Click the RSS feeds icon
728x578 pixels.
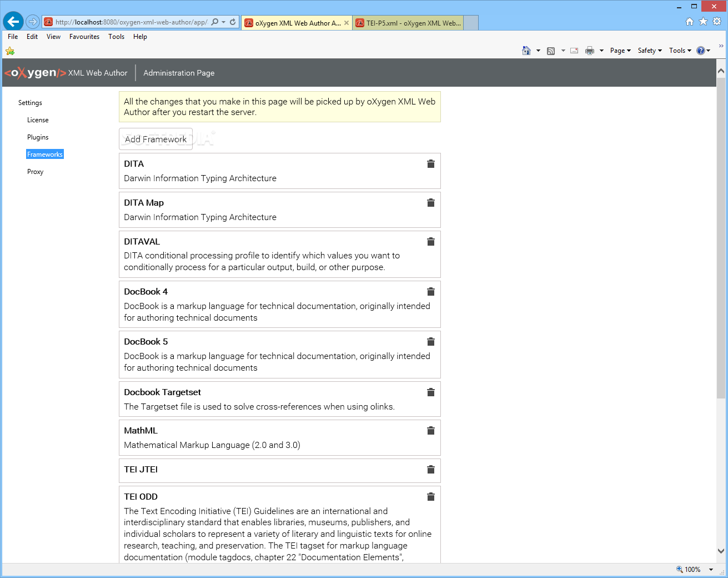pos(551,51)
